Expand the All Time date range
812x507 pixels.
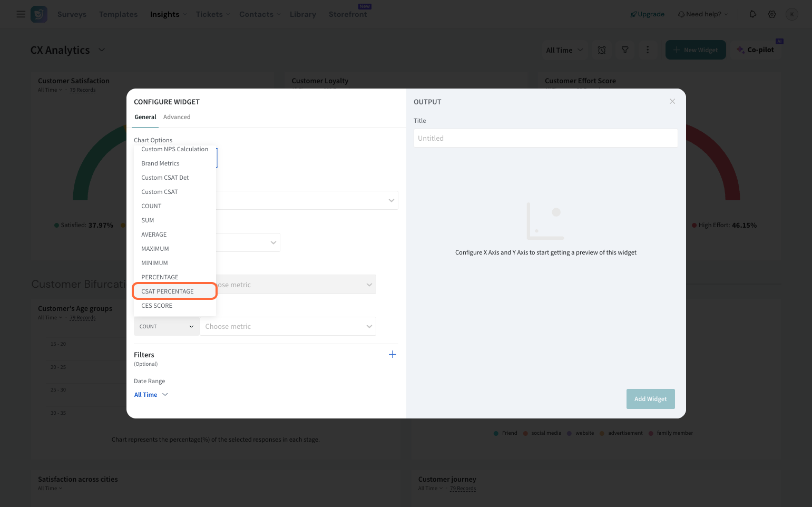151,395
